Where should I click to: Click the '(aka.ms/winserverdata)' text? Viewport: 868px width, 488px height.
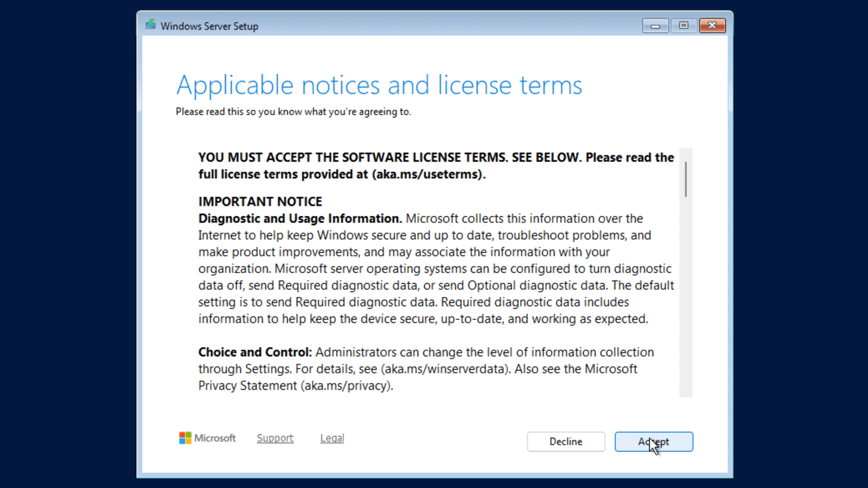tap(446, 369)
